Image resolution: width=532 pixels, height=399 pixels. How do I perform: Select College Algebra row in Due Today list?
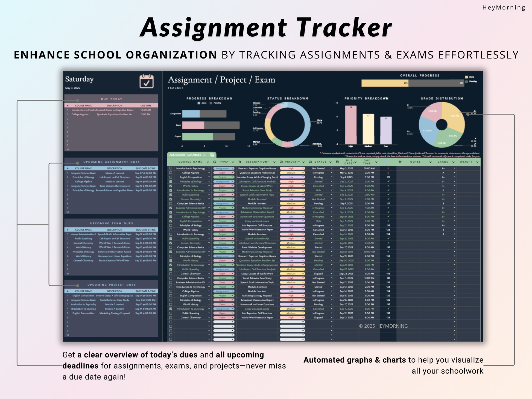coord(111,115)
